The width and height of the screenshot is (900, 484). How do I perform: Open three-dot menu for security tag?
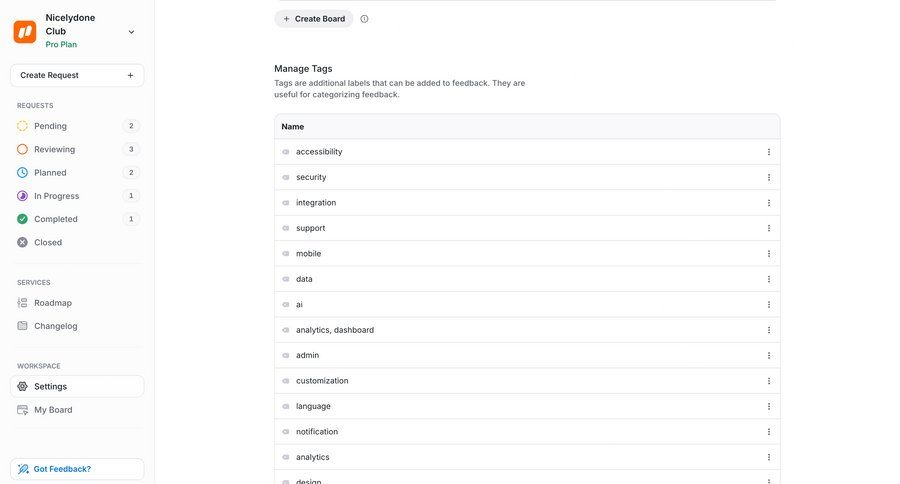point(769,177)
